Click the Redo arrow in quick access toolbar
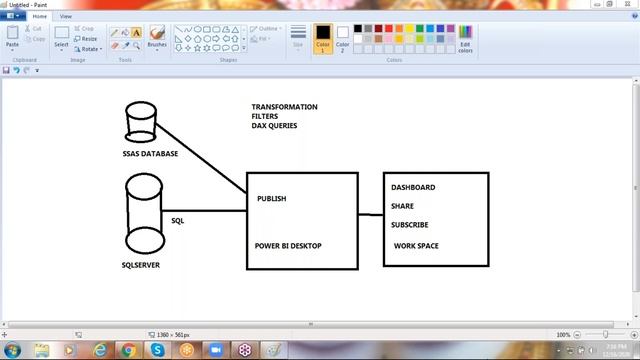 tap(27, 71)
